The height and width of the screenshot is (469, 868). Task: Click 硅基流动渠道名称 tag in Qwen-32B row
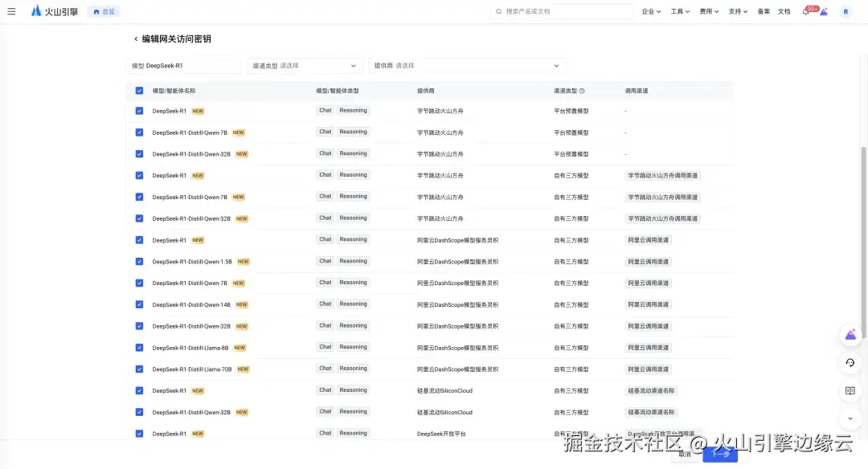click(651, 412)
